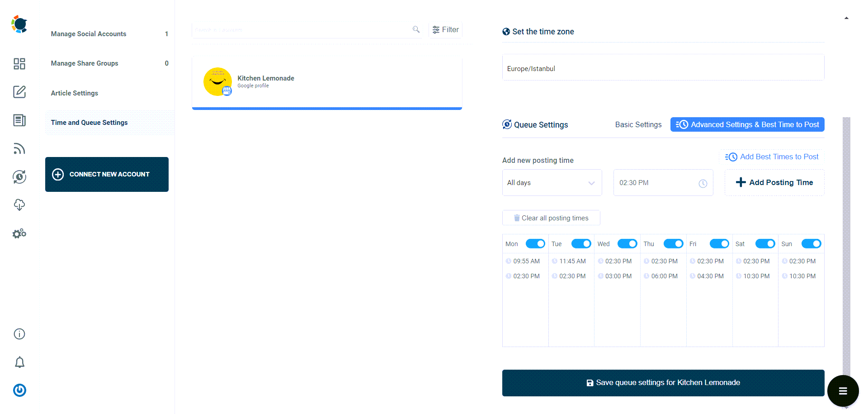The width and height of the screenshot is (868, 414).
Task: Toggle posting for Monday
Action: pyautogui.click(x=535, y=243)
